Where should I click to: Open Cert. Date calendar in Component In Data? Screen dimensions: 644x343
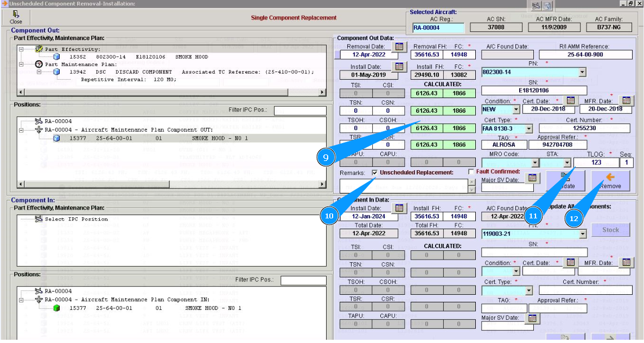[x=570, y=262]
